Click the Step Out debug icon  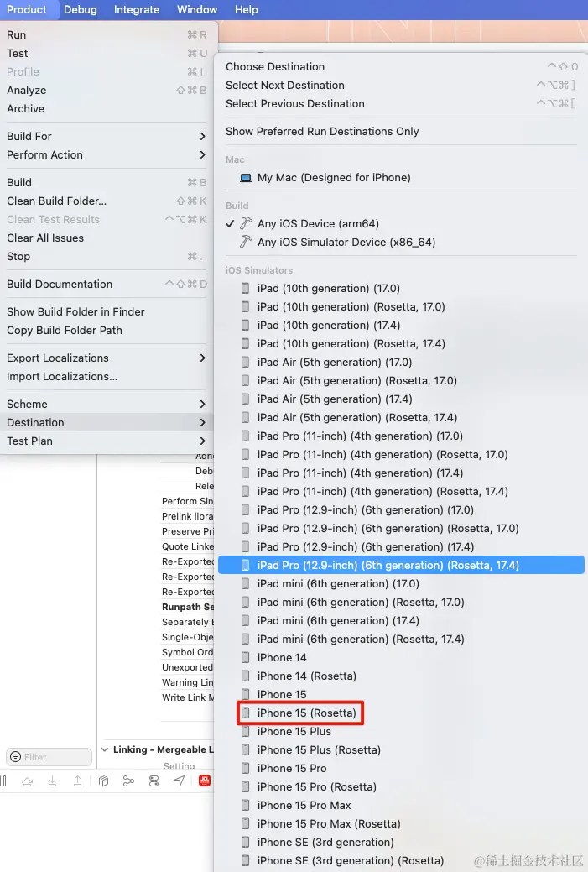[x=77, y=781]
